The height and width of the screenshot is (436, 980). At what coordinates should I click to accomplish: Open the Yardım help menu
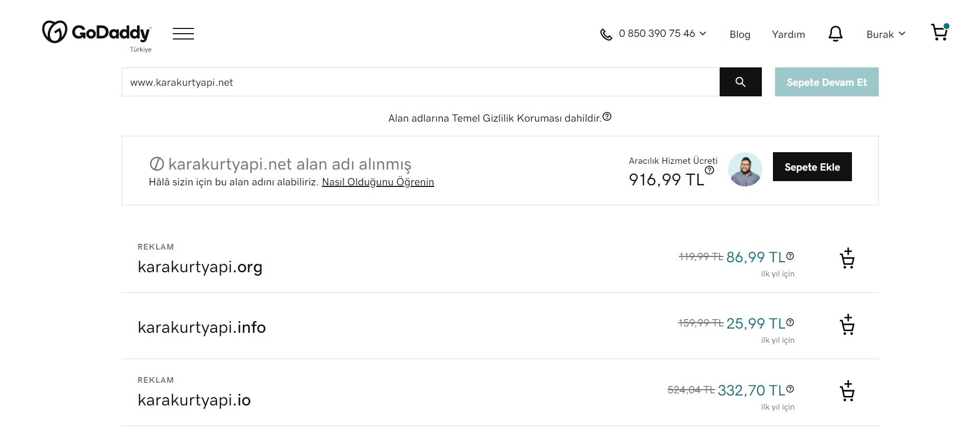(x=788, y=34)
